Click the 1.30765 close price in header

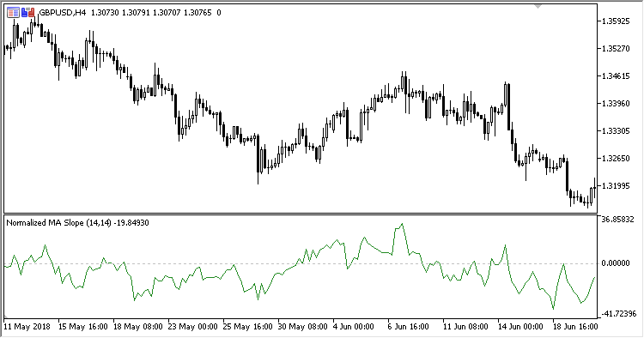[197, 13]
